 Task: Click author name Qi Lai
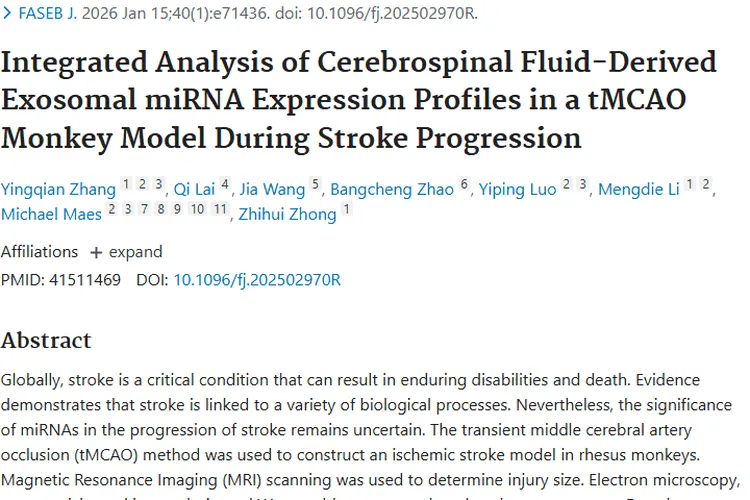tap(194, 189)
